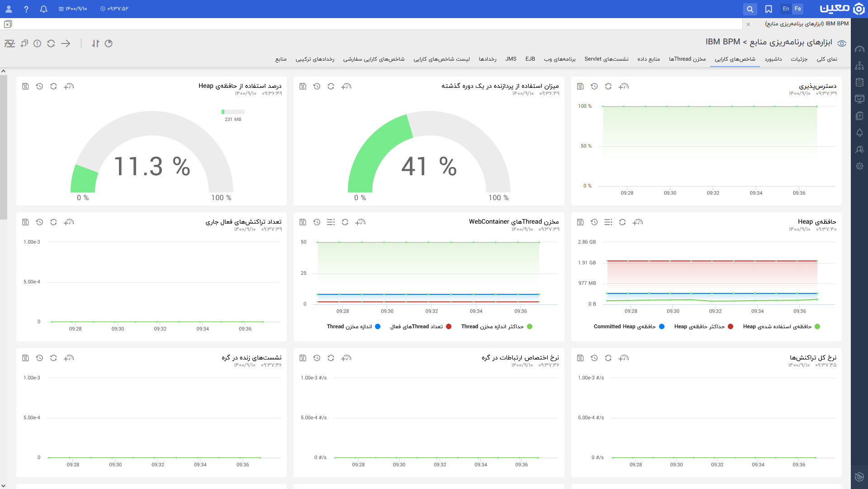Switch language to En
This screenshot has height=489, width=868.
[x=786, y=9]
